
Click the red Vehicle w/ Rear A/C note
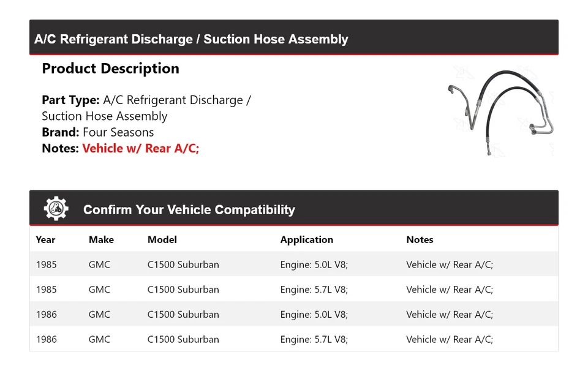pos(141,148)
